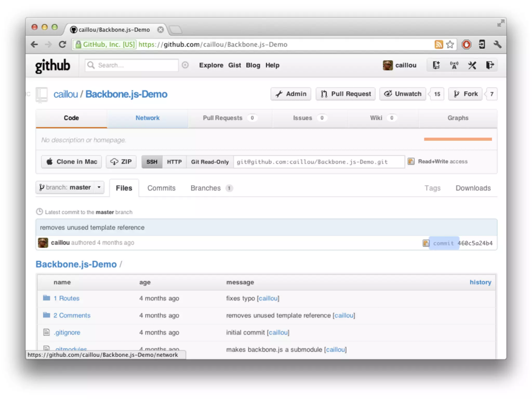The height and width of the screenshot is (399, 532).
Task: Switch to the Network tab
Action: (147, 118)
